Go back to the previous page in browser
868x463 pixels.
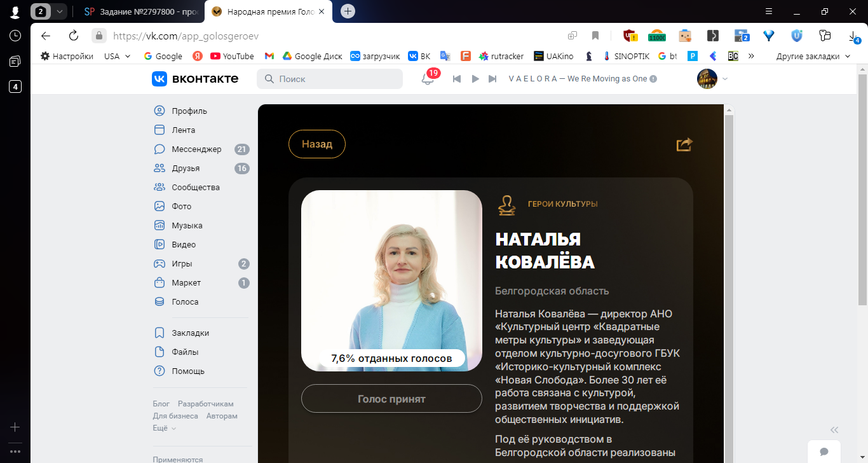coord(46,36)
